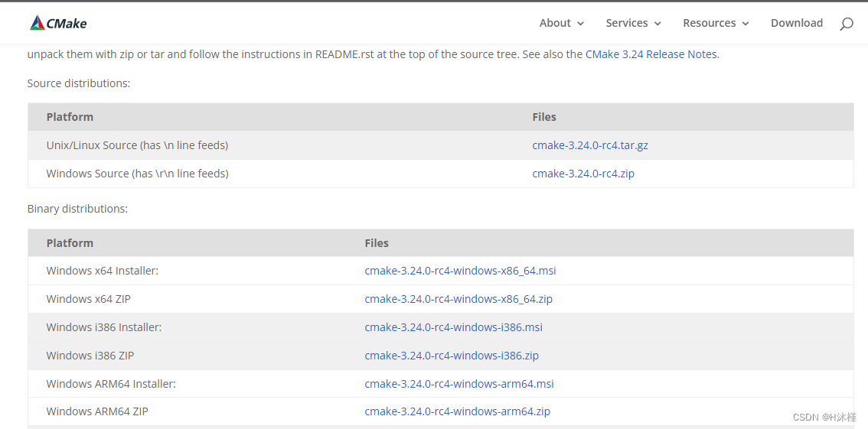Viewport: 868px width, 429px height.
Task: Open the search magnifier icon
Action: pos(846,24)
